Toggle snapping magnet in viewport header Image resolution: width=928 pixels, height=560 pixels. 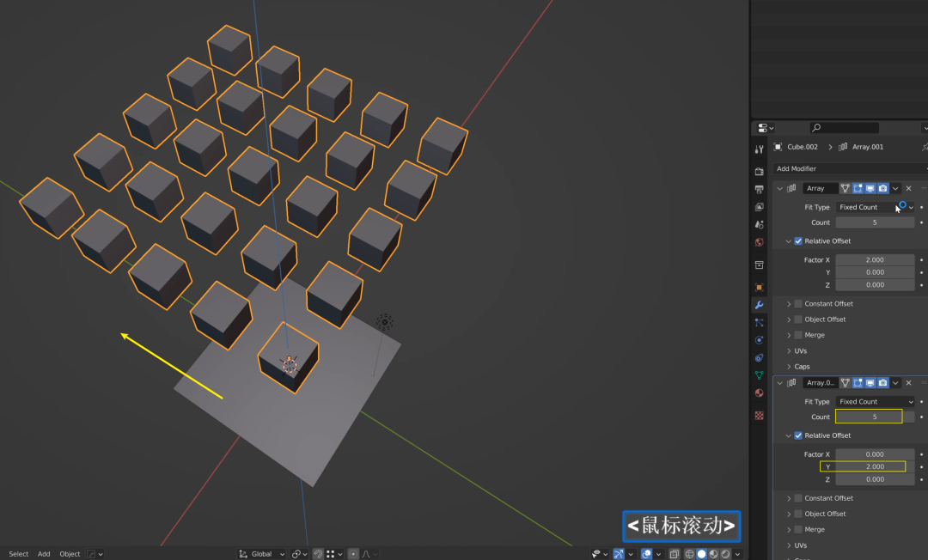(319, 554)
